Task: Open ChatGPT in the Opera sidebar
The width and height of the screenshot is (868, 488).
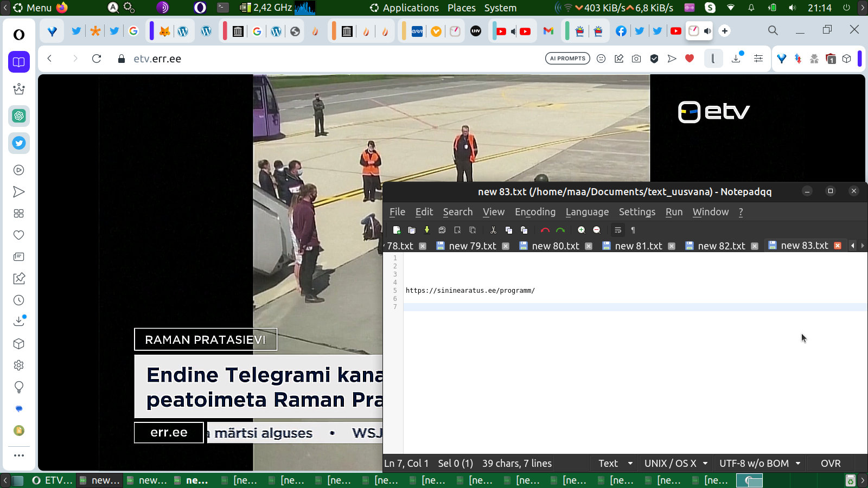Action: (x=19, y=115)
